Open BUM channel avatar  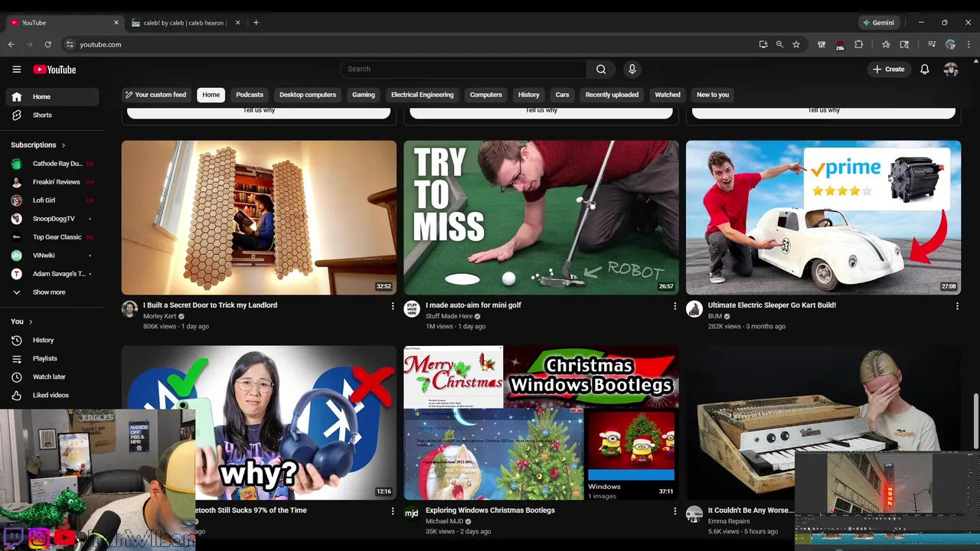[694, 308]
